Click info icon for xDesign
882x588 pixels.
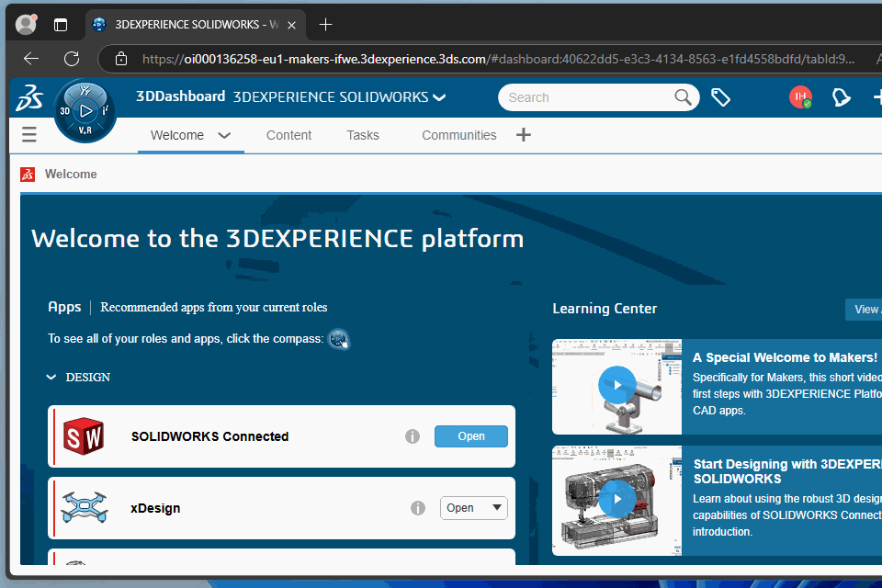coord(418,508)
